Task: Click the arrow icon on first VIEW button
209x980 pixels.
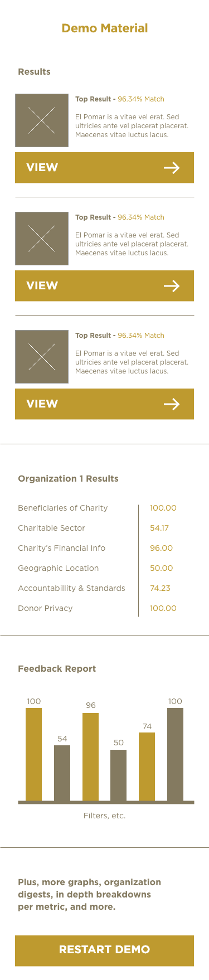Action: 172,168
